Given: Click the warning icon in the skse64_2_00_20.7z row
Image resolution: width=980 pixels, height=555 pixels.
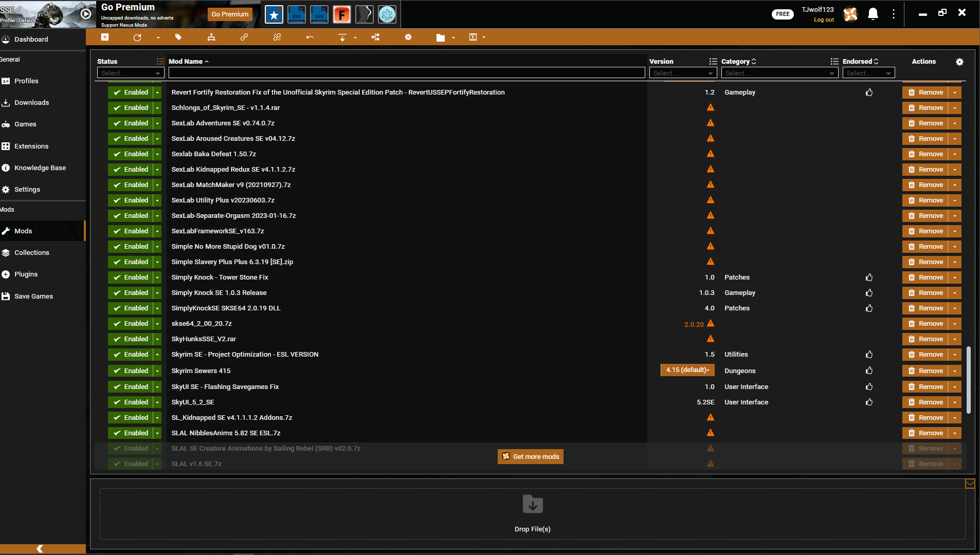Looking at the screenshot, I should click(x=711, y=323).
